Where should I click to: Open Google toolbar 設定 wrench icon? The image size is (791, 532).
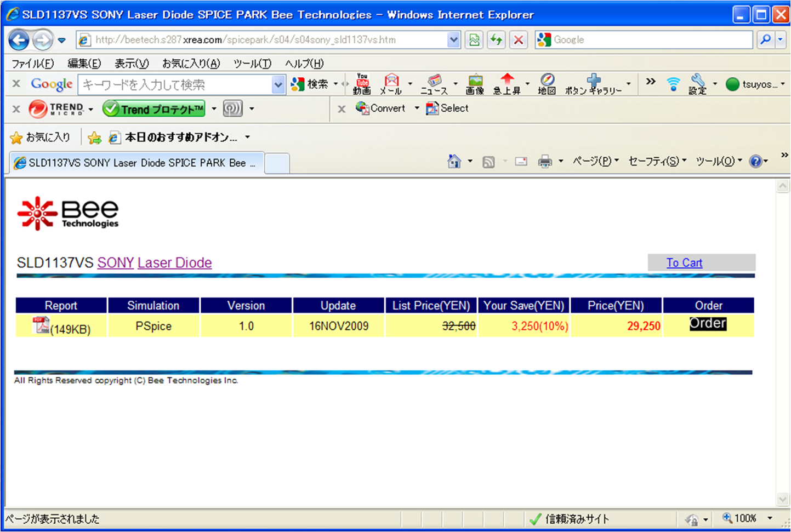click(x=698, y=84)
